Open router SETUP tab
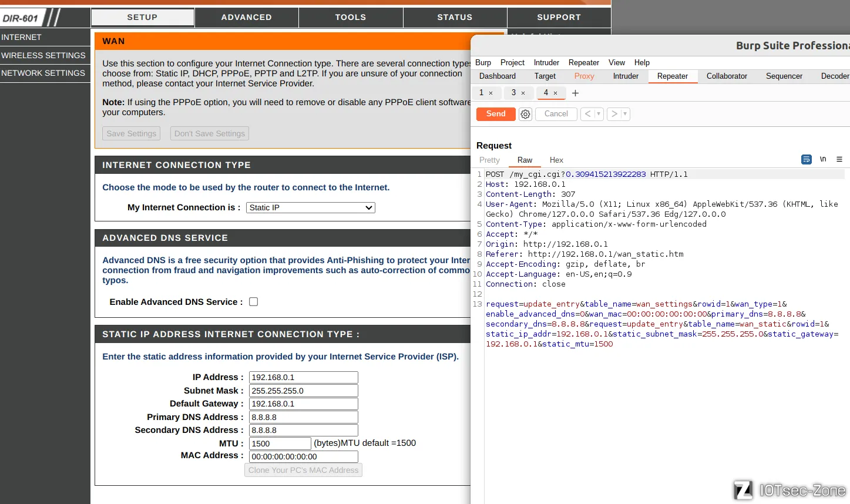 click(143, 17)
